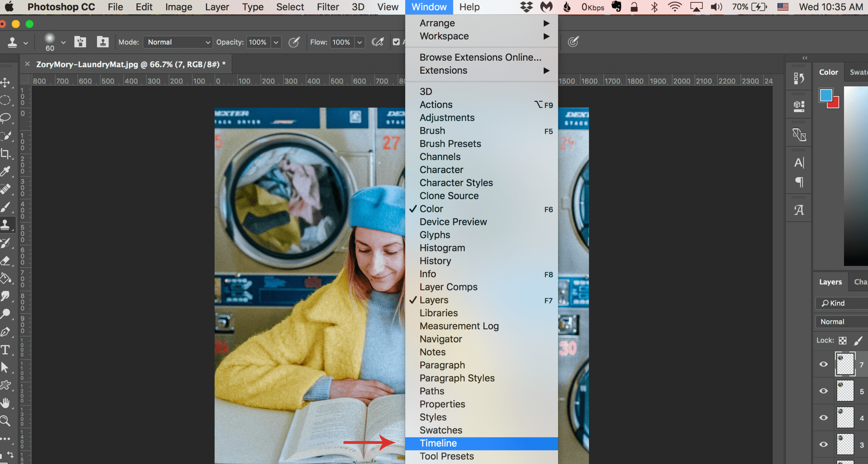Image resolution: width=868 pixels, height=464 pixels.
Task: Open the Filter menu in menu bar
Action: (x=327, y=7)
